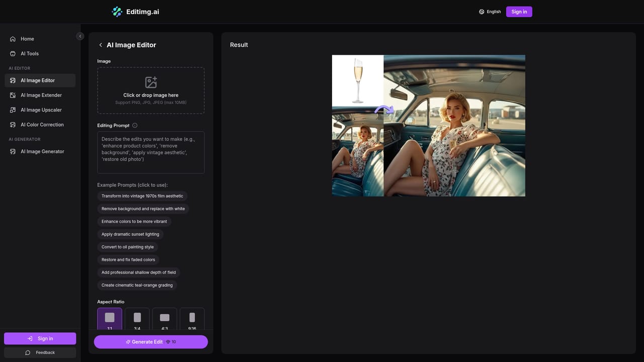Click the image upload icon in the drop zone
The width and height of the screenshot is (644, 362).
pyautogui.click(x=151, y=82)
